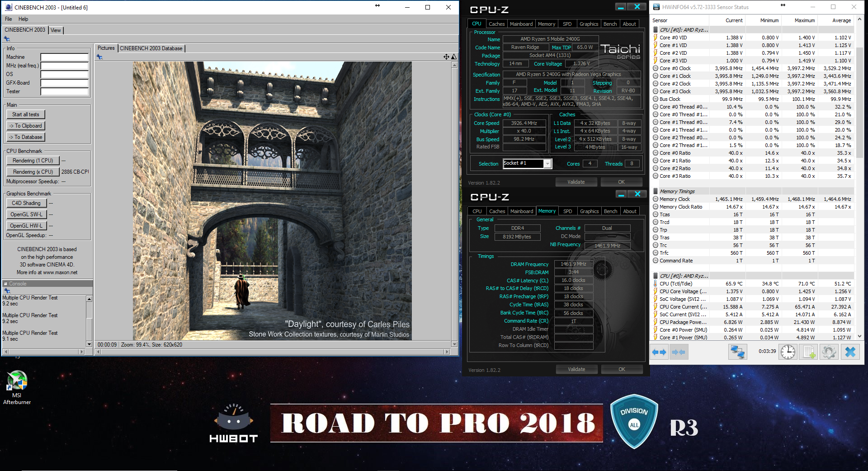Viewport: 868px width, 471px height.
Task: Select the Caches tab in top CPU-Z window
Action: click(496, 24)
